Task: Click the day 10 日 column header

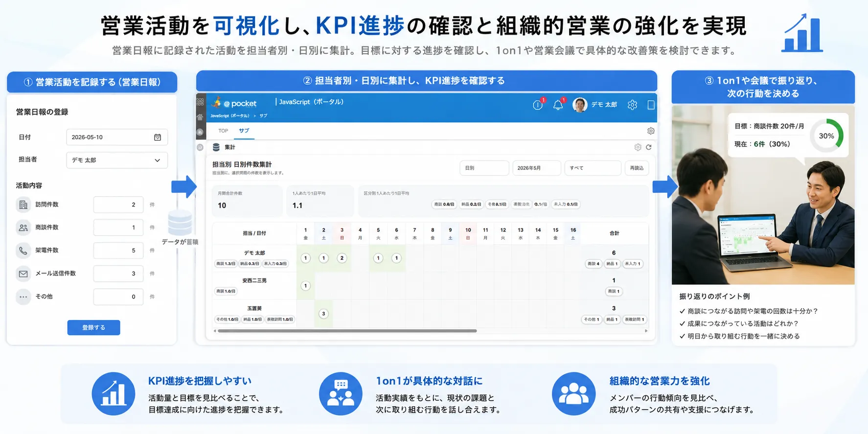Action: pos(468,233)
